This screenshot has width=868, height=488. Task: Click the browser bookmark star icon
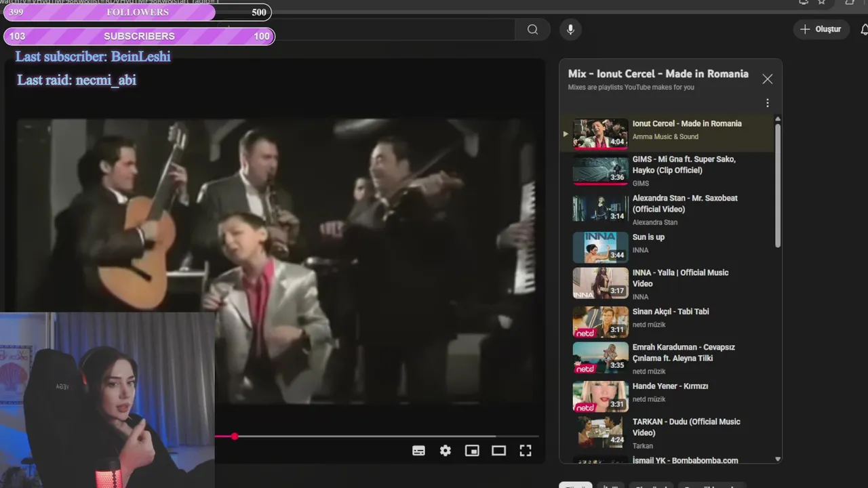pos(822,3)
